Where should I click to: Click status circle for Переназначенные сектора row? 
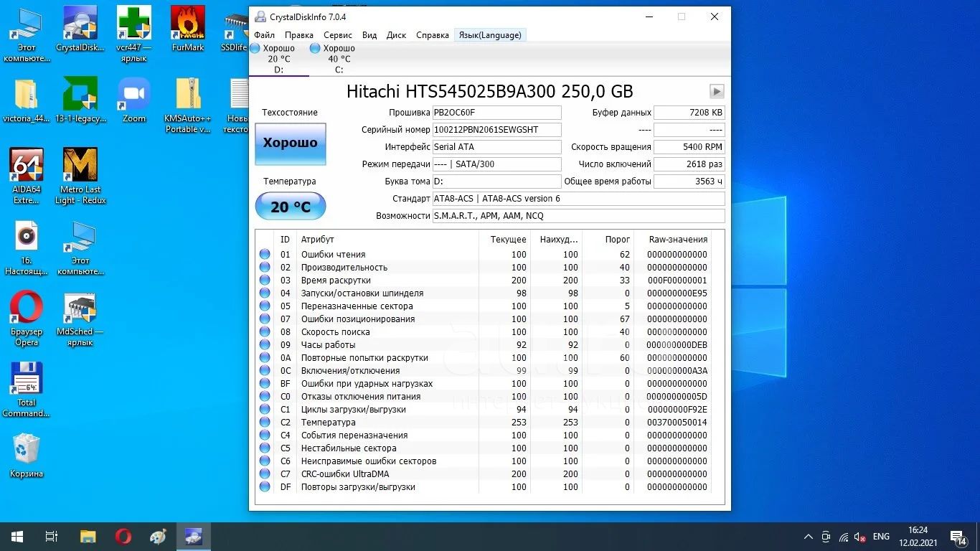pos(265,306)
